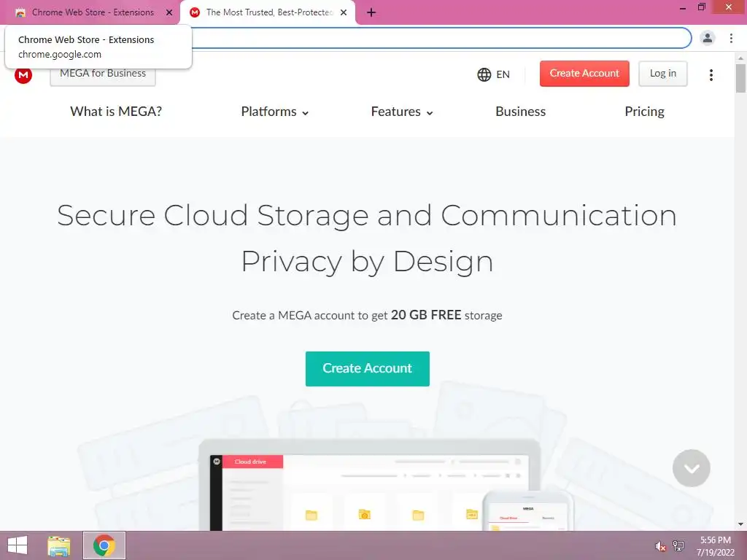The image size is (747, 560).
Task: Click scrollbar up arrow
Action: pyautogui.click(x=741, y=58)
